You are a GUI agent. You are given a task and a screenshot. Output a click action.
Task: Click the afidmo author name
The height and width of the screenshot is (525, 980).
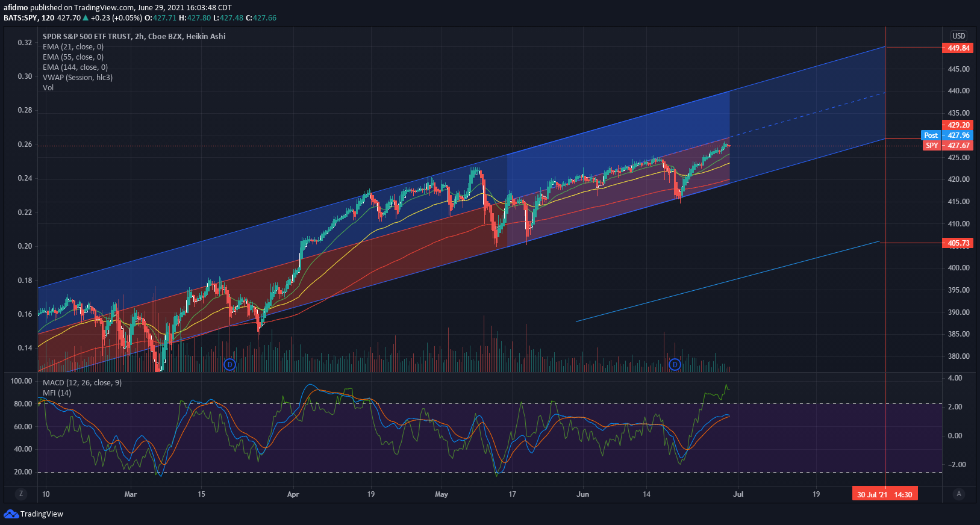pyautogui.click(x=16, y=8)
